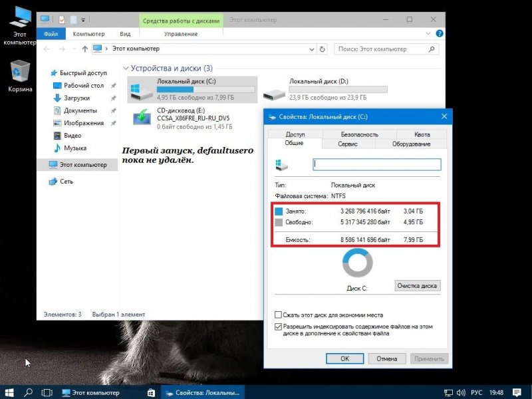The width and height of the screenshot is (532, 399).
Task: Close the Свойства: Локальный диск dialog
Action: click(444, 117)
